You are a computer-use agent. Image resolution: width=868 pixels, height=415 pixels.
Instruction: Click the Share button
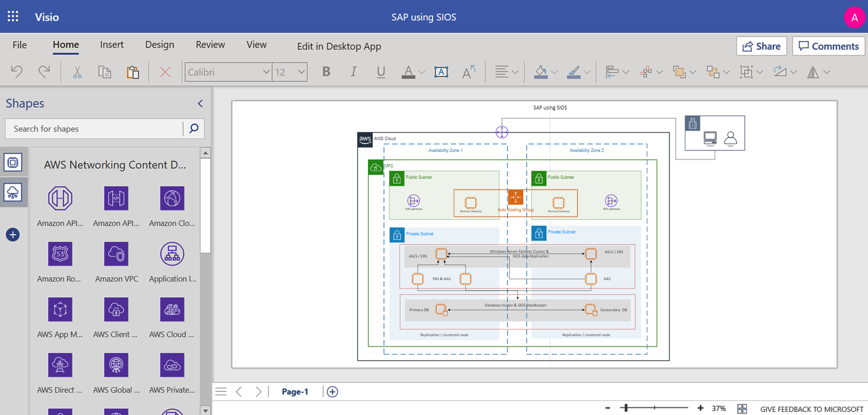(761, 46)
